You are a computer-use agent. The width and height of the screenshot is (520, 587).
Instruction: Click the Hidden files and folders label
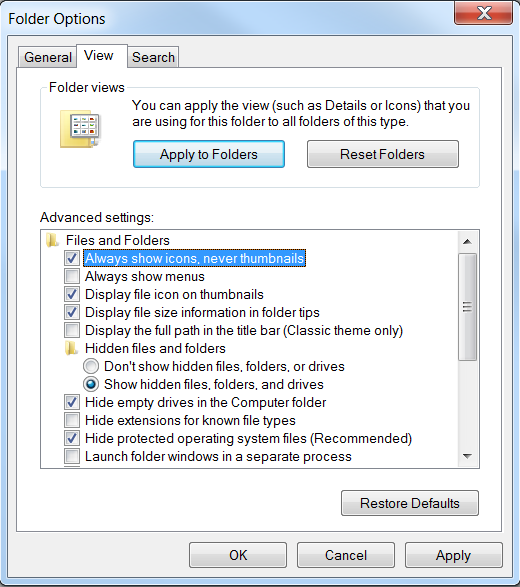click(155, 349)
